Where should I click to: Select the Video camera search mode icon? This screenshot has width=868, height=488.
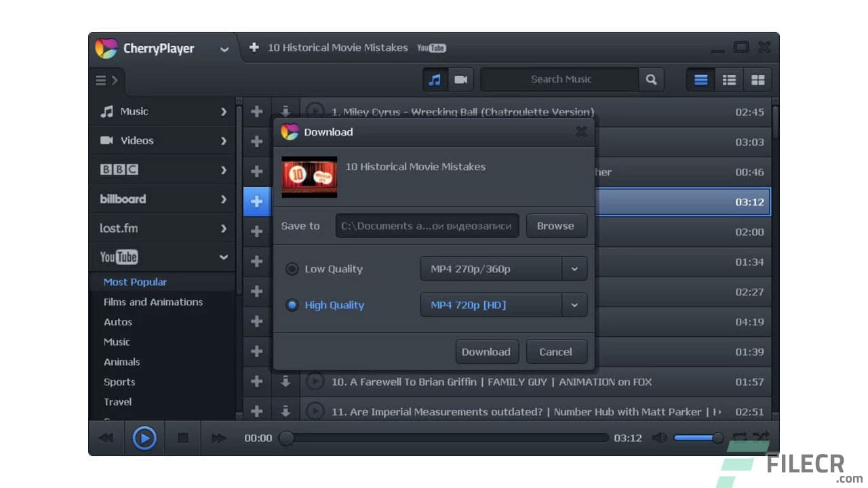tap(461, 79)
